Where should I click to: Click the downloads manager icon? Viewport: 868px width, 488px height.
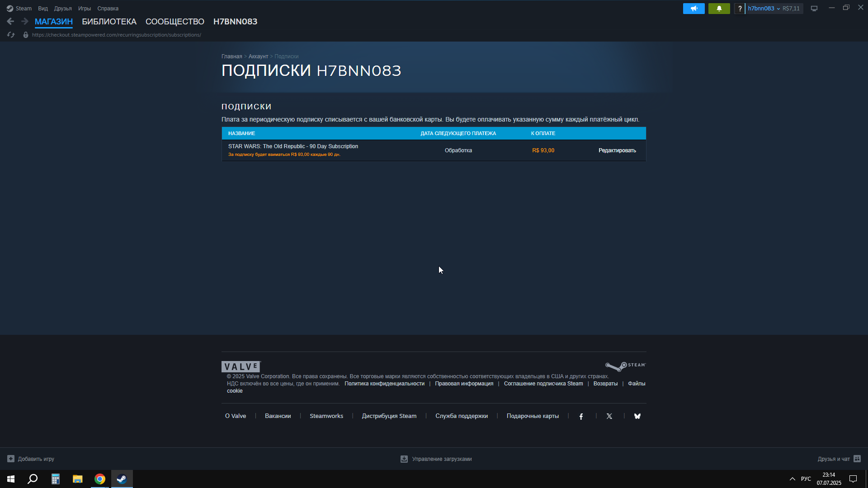404,459
